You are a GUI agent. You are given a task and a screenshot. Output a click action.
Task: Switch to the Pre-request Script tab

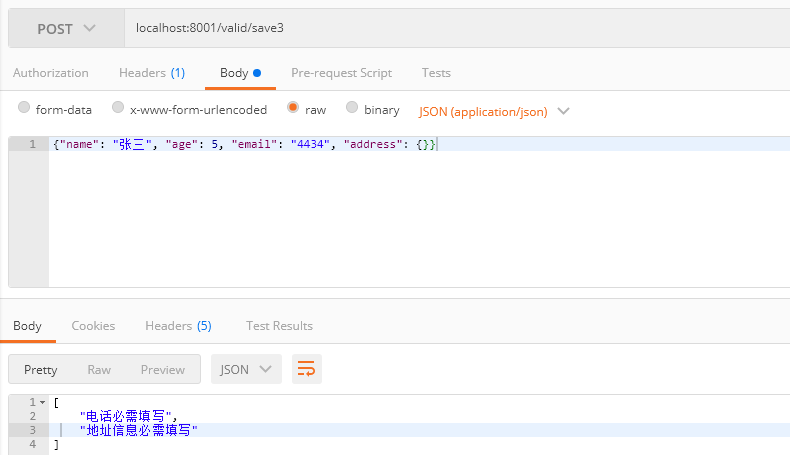click(x=341, y=73)
